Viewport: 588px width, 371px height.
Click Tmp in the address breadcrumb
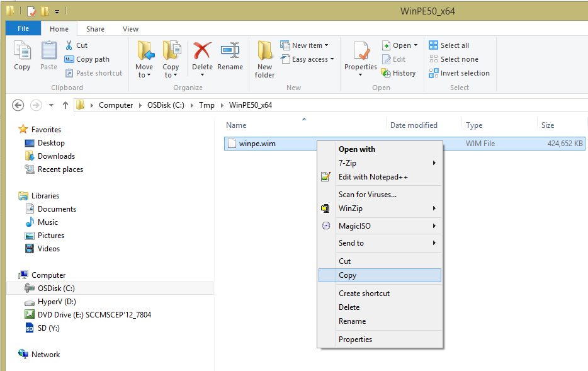[206, 105]
